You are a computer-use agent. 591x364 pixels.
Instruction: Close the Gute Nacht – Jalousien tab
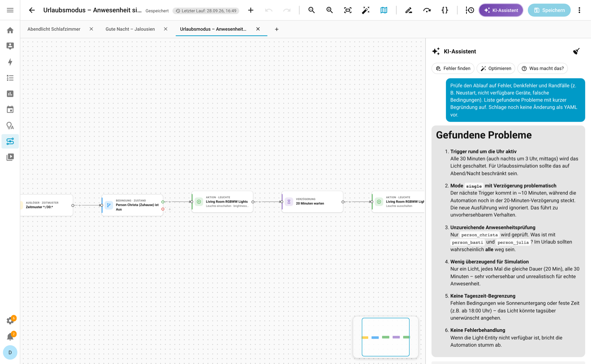[x=165, y=29]
